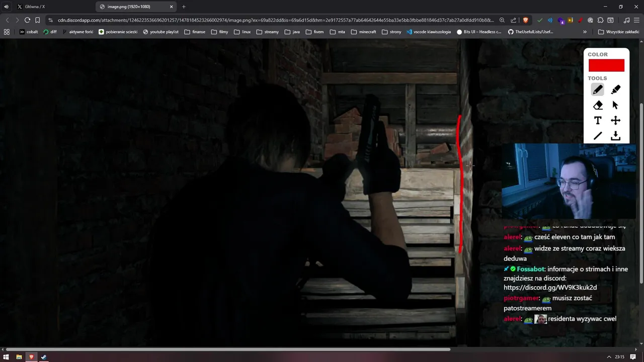This screenshot has width=644, height=362.
Task: Bookmark this page icon
Action: pyautogui.click(x=37, y=20)
